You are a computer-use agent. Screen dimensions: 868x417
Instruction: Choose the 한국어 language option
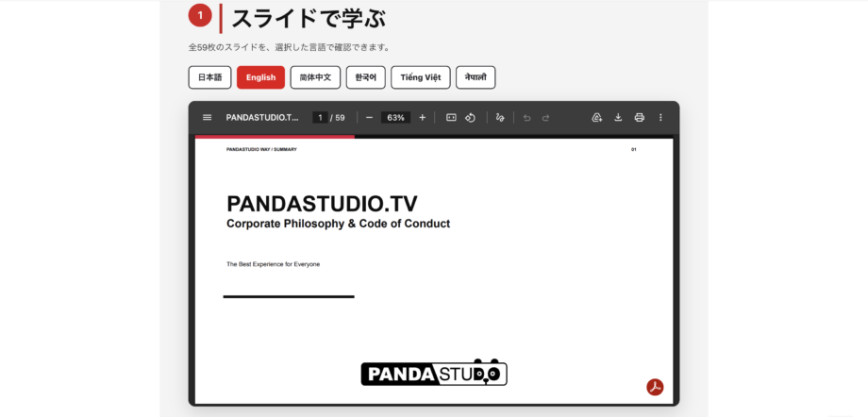[366, 77]
